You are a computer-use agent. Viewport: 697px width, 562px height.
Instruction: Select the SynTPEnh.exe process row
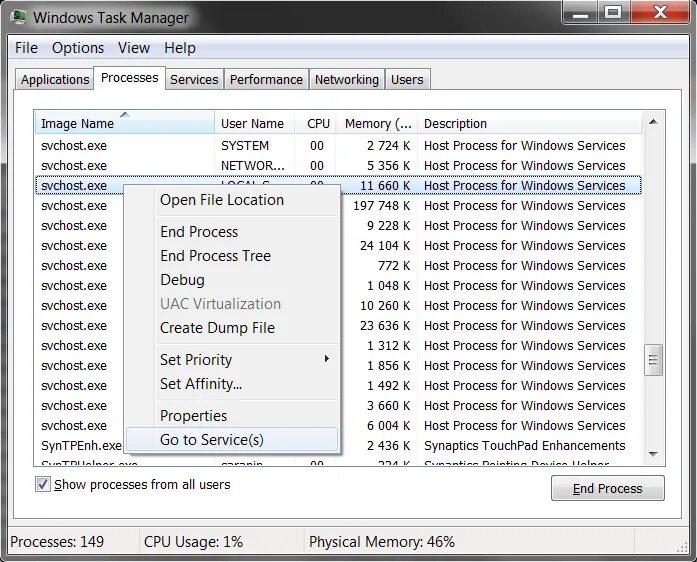338,446
